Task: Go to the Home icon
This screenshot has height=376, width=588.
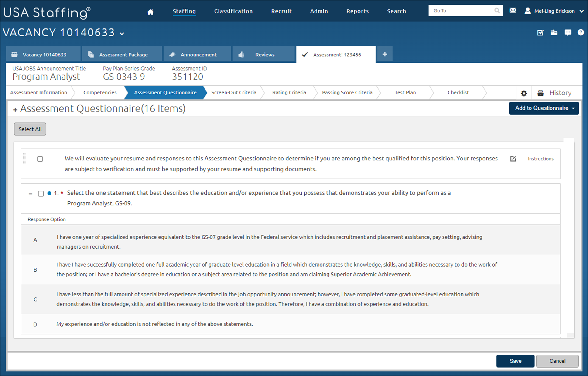Action: coord(150,11)
